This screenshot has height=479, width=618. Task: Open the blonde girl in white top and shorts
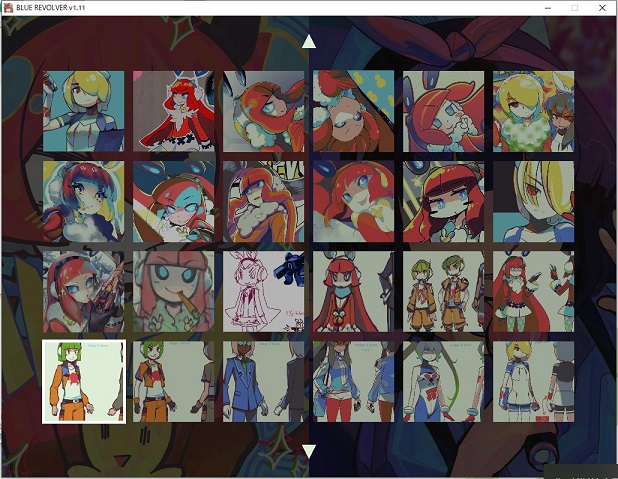click(x=534, y=382)
